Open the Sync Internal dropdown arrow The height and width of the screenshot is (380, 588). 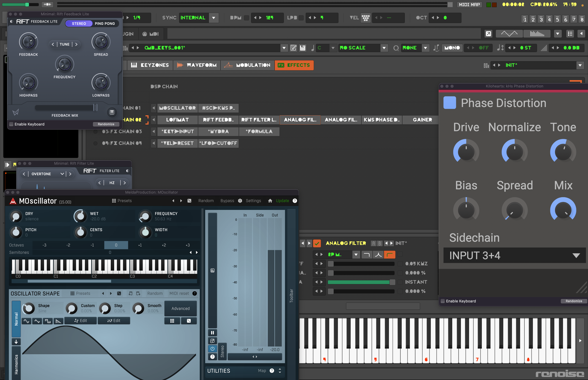click(x=213, y=18)
